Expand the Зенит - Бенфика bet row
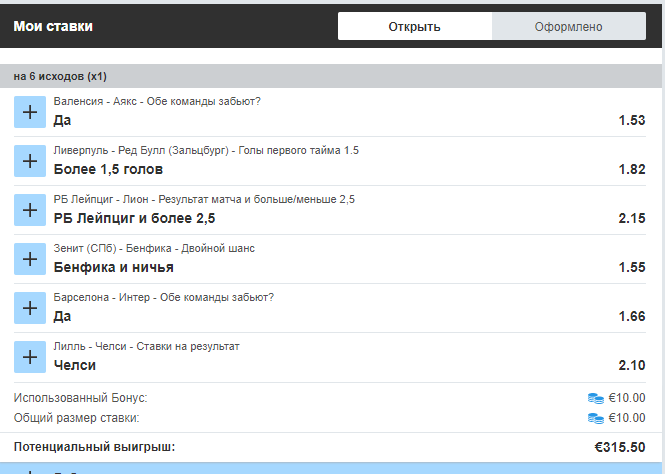 [30, 259]
